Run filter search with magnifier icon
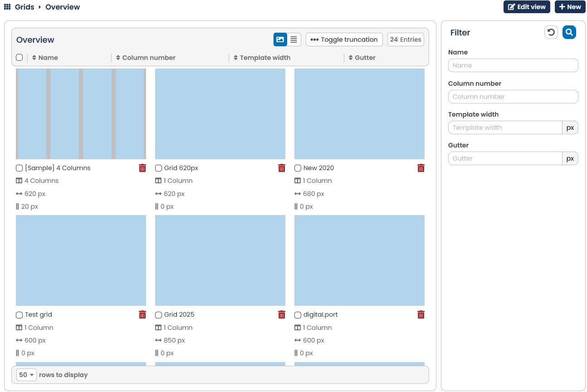The width and height of the screenshot is (587, 392). click(x=569, y=32)
